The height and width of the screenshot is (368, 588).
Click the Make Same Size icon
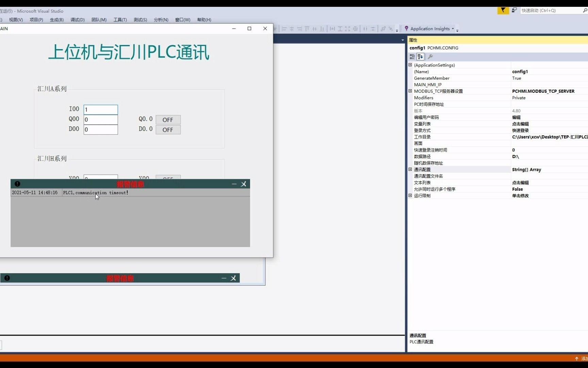[x=347, y=29]
